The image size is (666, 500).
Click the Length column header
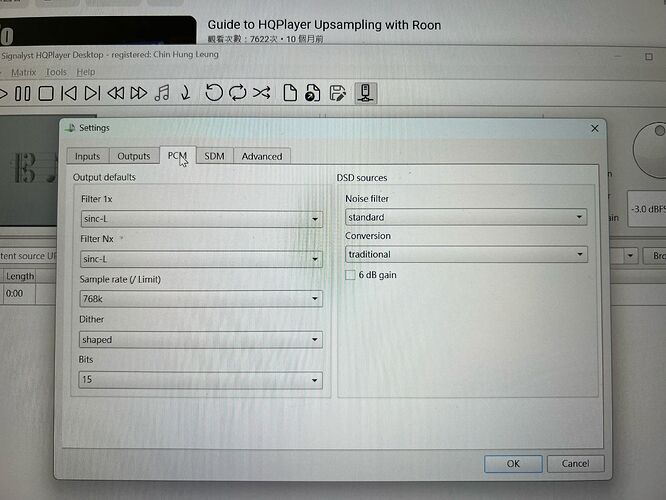(20, 276)
